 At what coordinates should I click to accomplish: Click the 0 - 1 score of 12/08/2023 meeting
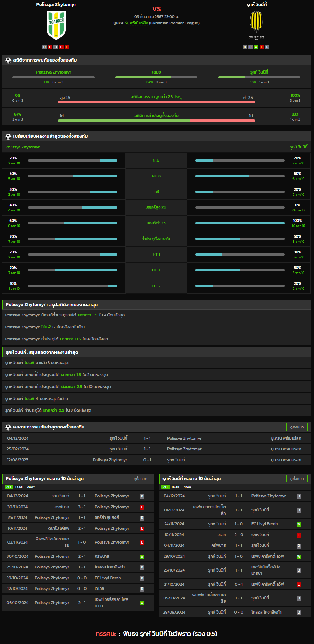147,460
